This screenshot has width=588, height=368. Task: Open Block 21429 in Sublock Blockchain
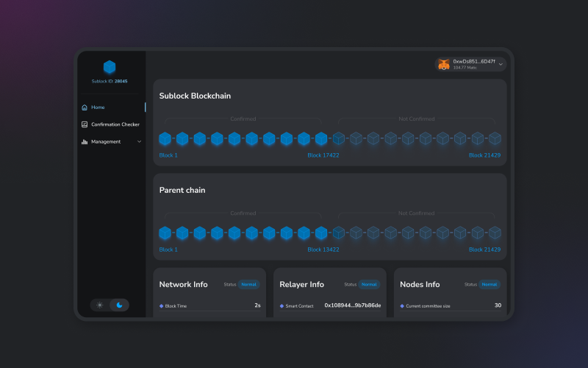(484, 155)
